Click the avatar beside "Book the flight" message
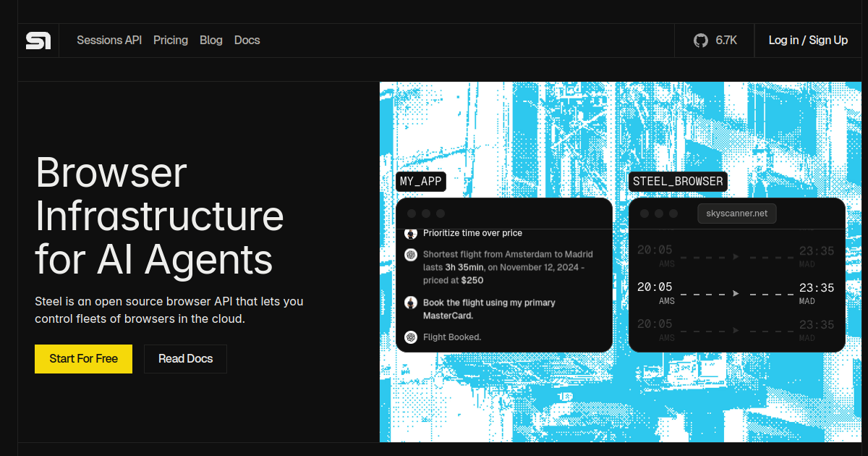Image resolution: width=868 pixels, height=456 pixels. point(411,303)
